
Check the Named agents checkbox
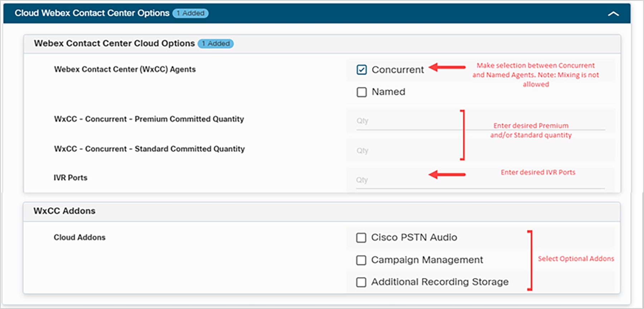click(362, 92)
